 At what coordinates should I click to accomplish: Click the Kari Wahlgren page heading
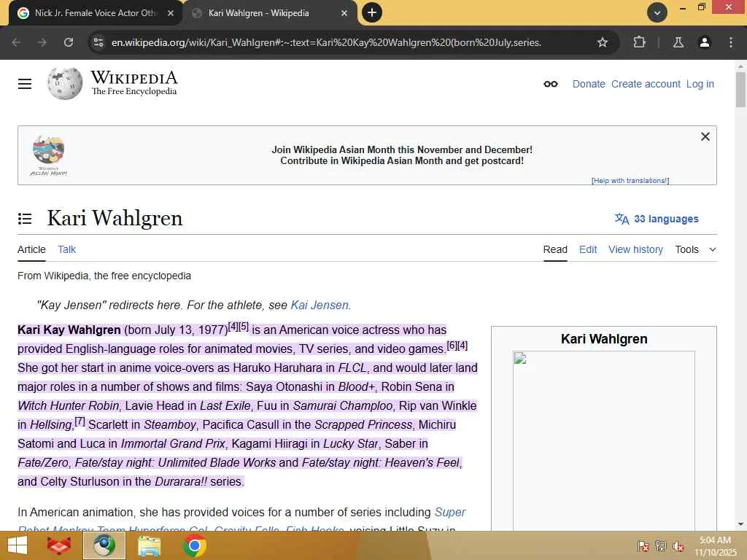(x=115, y=218)
